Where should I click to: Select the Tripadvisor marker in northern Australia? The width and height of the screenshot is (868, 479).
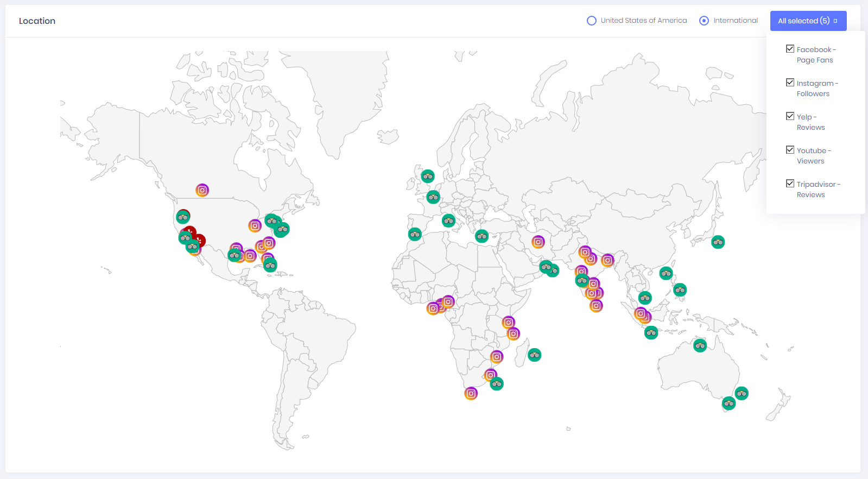pos(700,345)
